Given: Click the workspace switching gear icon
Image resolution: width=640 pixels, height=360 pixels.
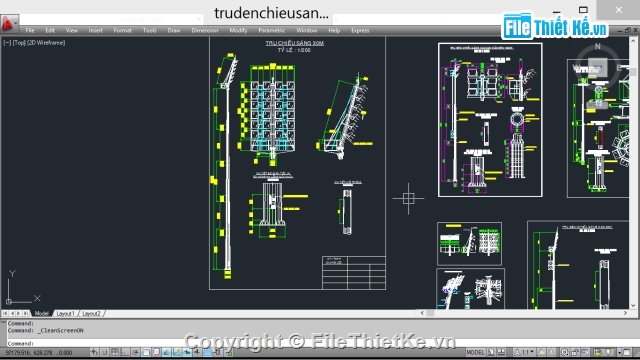Looking at the screenshot, I should (x=564, y=352).
